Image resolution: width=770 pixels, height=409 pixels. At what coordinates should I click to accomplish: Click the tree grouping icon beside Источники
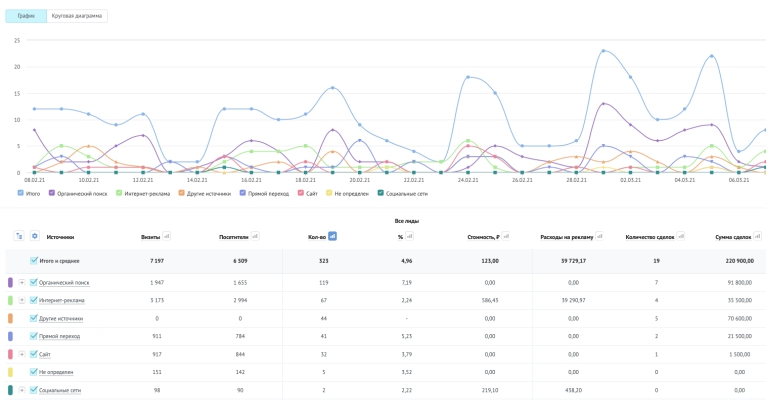(x=19, y=236)
